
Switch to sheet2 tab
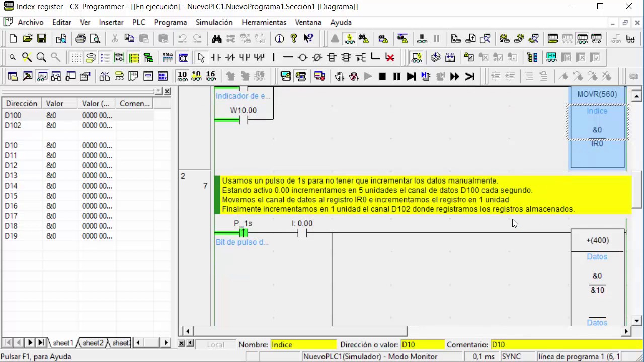tap(93, 343)
